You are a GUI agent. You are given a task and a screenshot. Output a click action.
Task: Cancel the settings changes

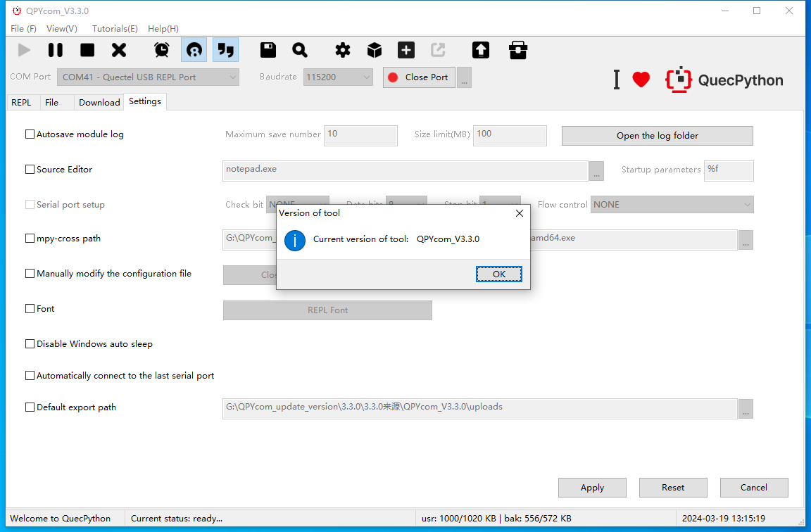coord(754,488)
